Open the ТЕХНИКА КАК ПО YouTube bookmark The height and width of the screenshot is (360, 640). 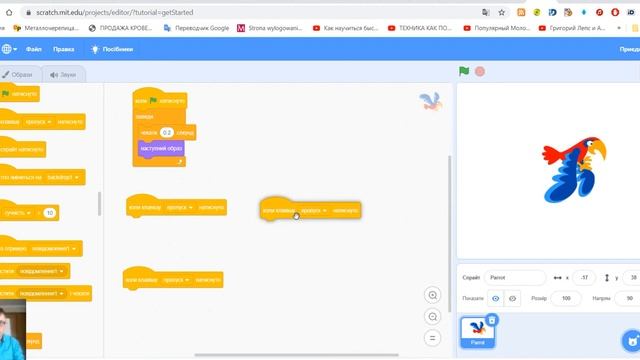(x=420, y=28)
